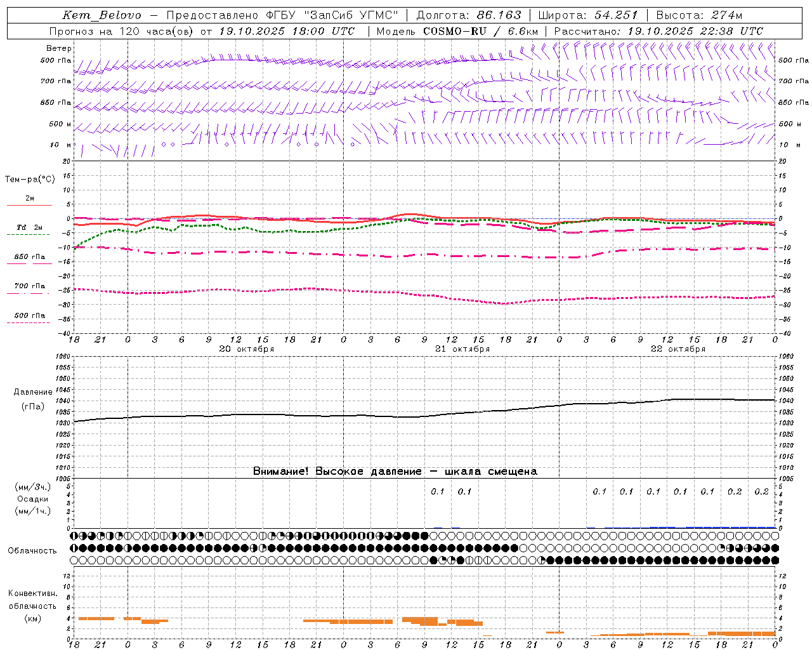Click the -40 value on left temperature axis
The height and width of the screenshot is (650, 812).
pos(66,333)
